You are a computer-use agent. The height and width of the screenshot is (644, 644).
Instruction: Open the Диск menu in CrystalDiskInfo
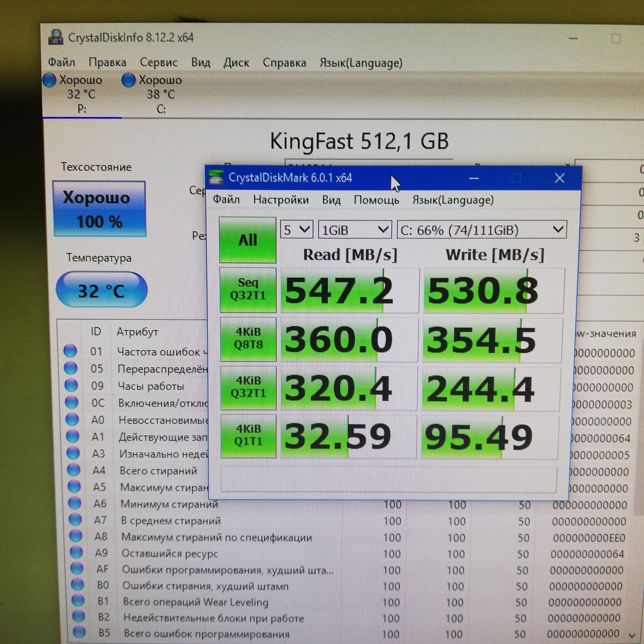(236, 63)
